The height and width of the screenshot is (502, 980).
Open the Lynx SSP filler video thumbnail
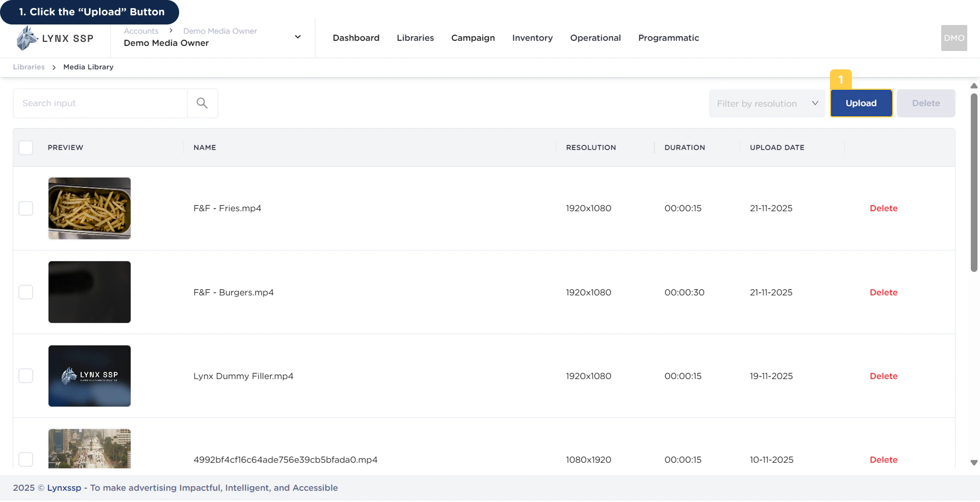pyautogui.click(x=89, y=376)
